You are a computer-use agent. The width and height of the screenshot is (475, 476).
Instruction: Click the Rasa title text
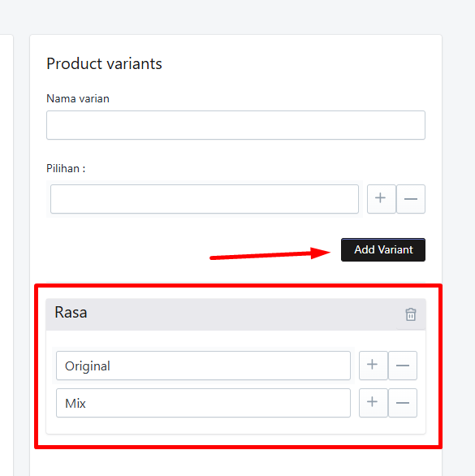point(71,313)
